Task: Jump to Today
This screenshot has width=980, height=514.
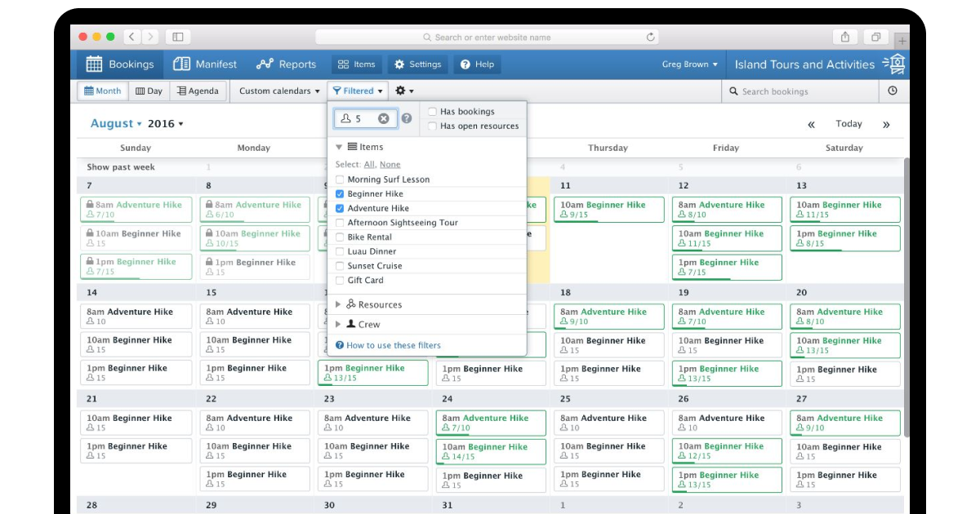Action: (x=849, y=124)
